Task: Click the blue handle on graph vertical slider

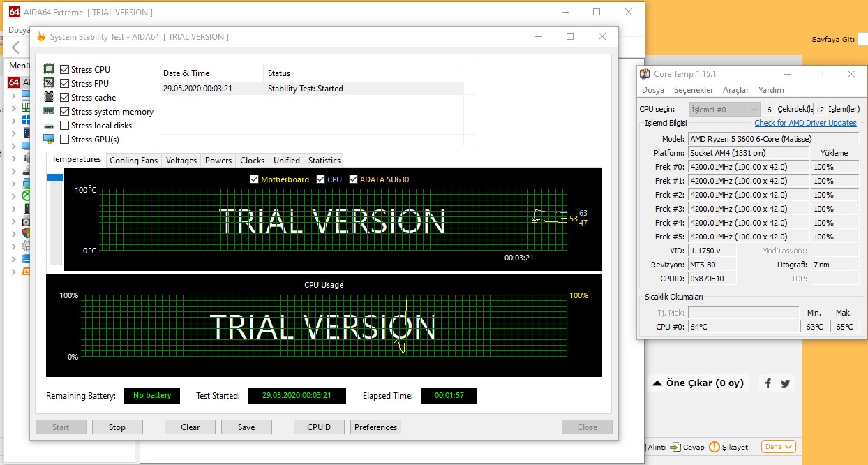Action: pyautogui.click(x=55, y=177)
